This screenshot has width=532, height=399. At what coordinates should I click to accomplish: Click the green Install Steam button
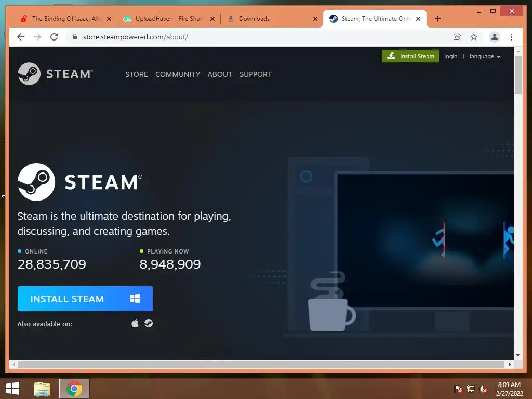point(410,56)
